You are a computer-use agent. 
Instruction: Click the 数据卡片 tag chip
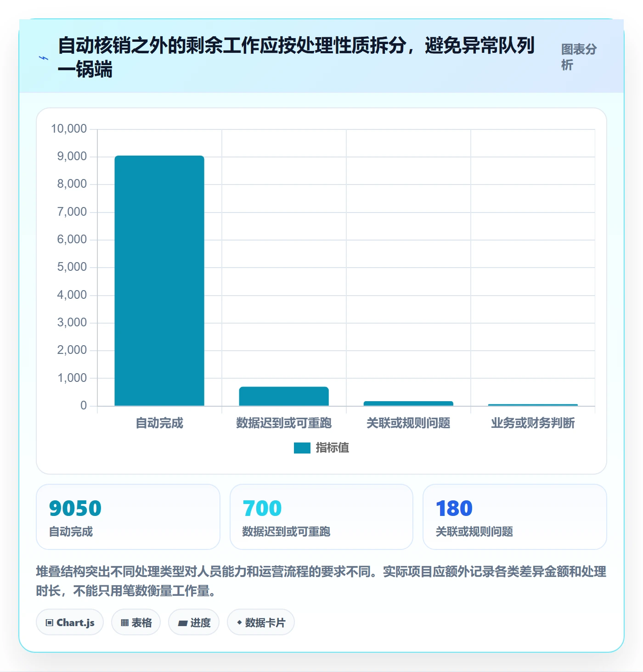pos(261,622)
